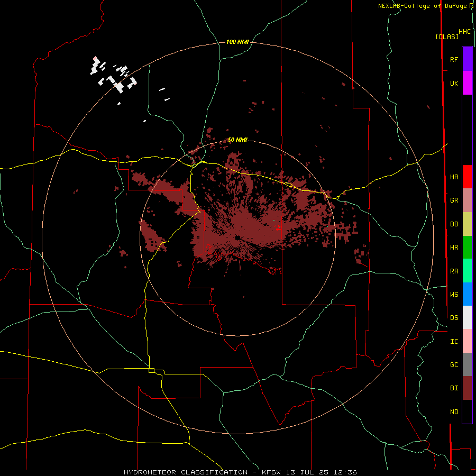476x476 pixels.
Task: Click the 50 NMI range ring label
Action: 237,140
